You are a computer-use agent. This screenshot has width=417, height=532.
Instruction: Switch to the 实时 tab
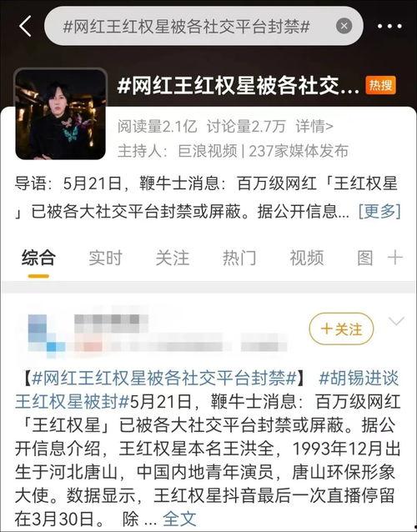coord(105,258)
